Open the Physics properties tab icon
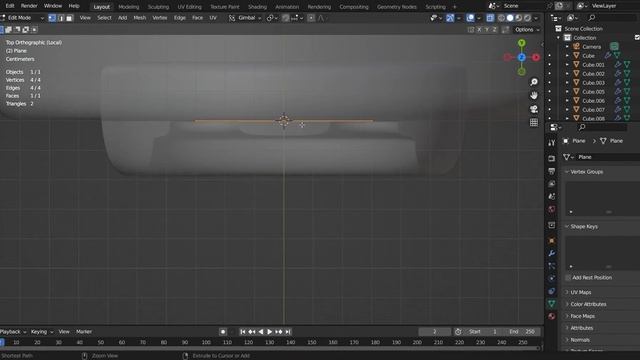This screenshot has width=640, height=360. coord(552,278)
